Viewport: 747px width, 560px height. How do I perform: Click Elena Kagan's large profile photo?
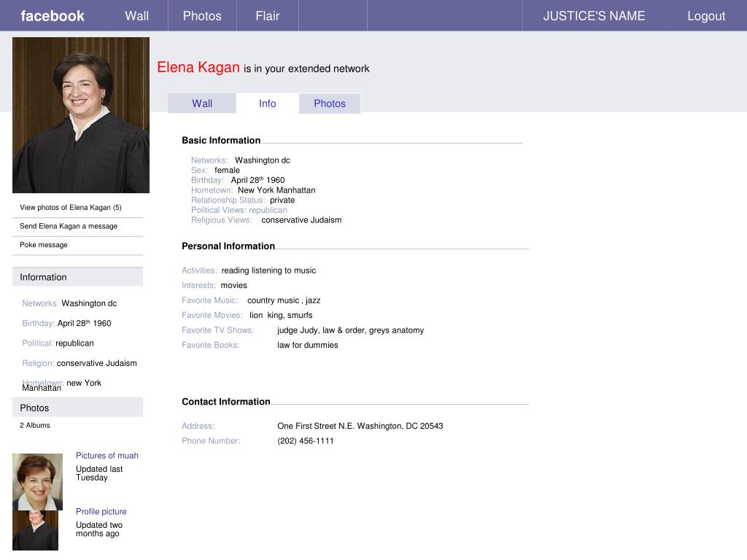click(81, 114)
